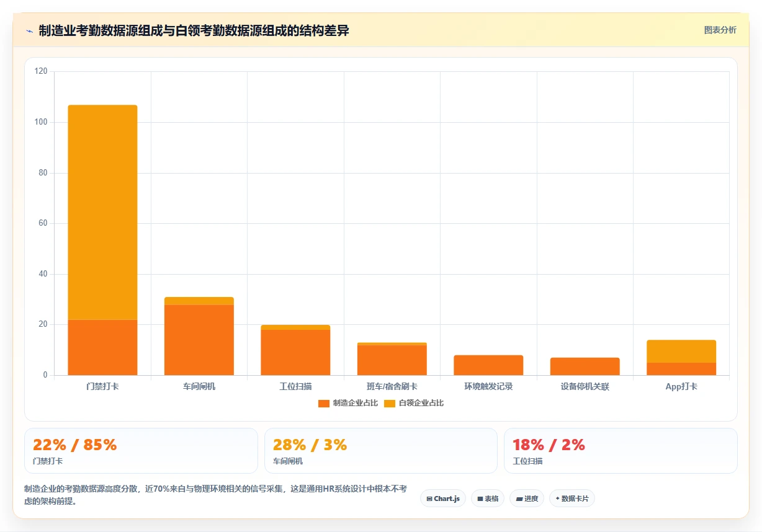
Task: Click the 设备停机关联 bar
Action: [585, 366]
